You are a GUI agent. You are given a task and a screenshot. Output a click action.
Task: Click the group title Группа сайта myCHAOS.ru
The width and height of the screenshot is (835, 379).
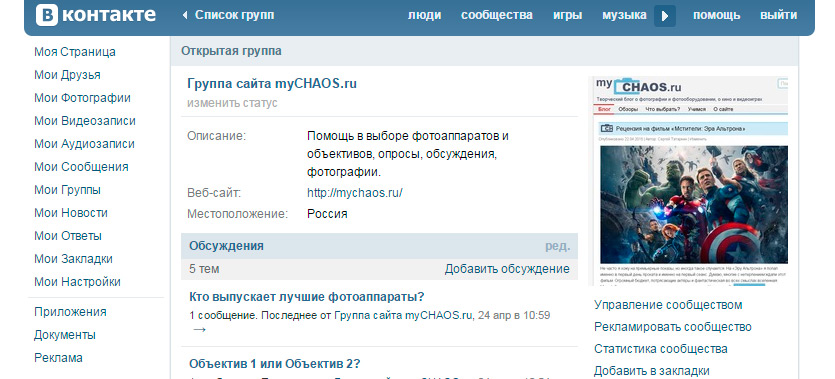272,84
